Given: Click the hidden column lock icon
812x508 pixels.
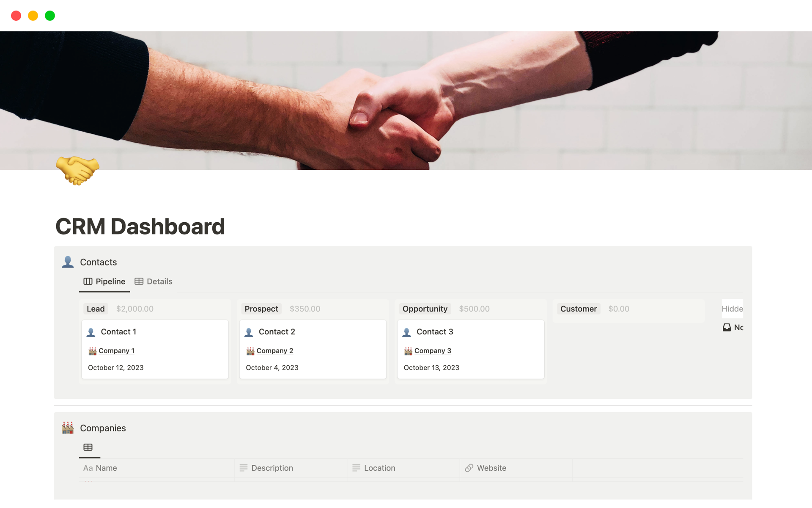Looking at the screenshot, I should [x=727, y=327].
